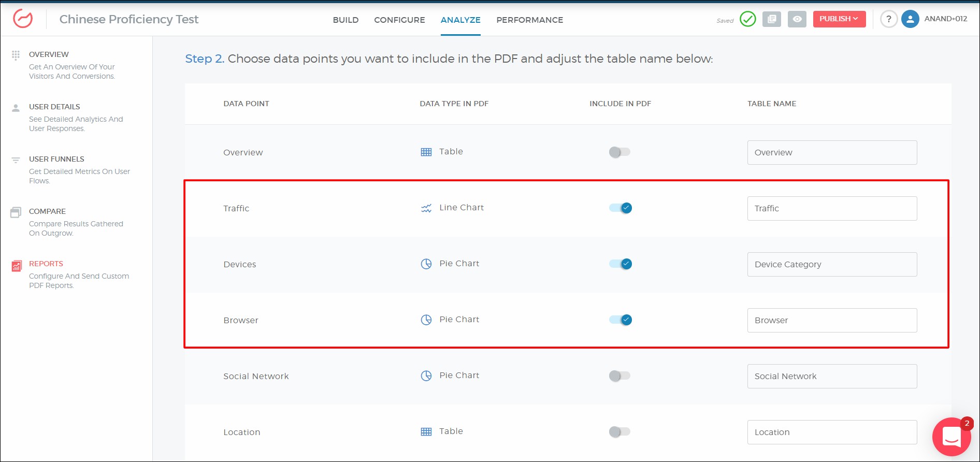Open User Details in the sidebar
This screenshot has height=462, width=980.
click(x=54, y=107)
